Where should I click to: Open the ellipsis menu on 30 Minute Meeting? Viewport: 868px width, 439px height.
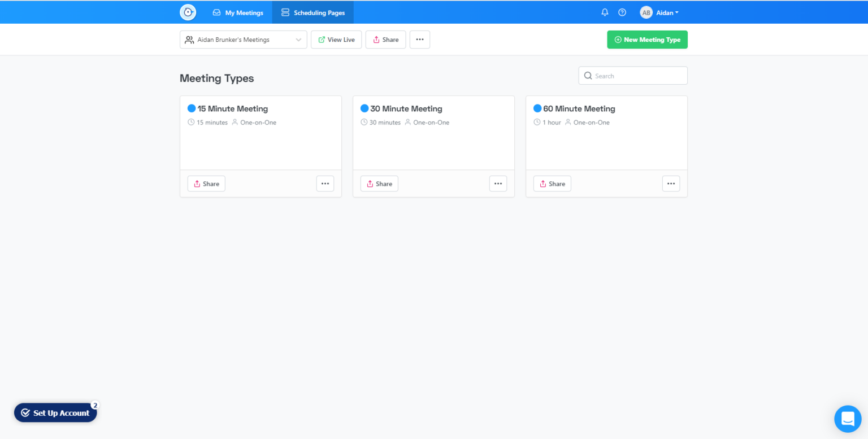coord(498,184)
